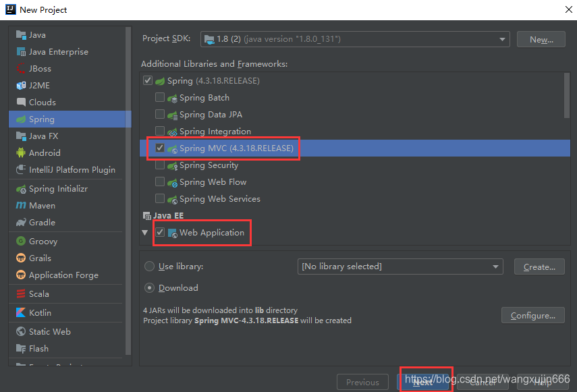Toggle the Web Application checkbox
577x392 pixels.
click(160, 232)
